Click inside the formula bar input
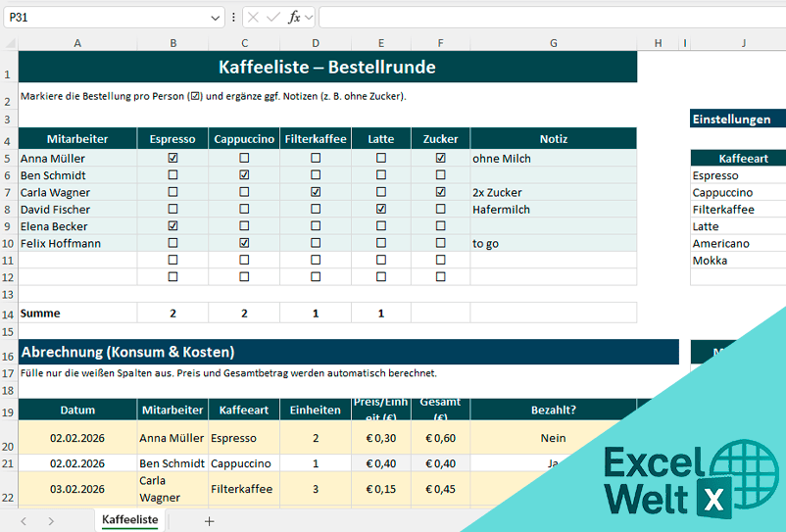Screen dimensions: 786x532 coord(549,17)
